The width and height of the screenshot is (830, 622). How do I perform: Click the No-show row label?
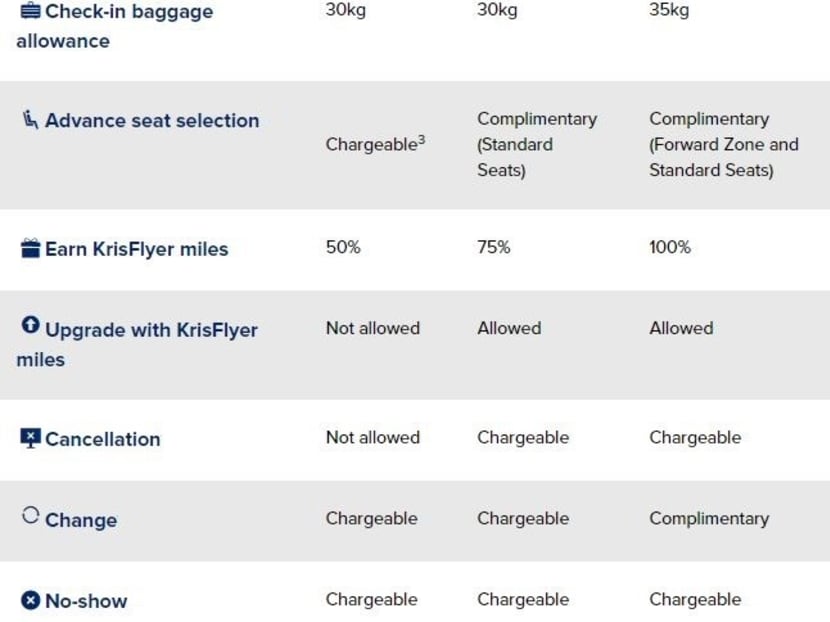coord(86,601)
